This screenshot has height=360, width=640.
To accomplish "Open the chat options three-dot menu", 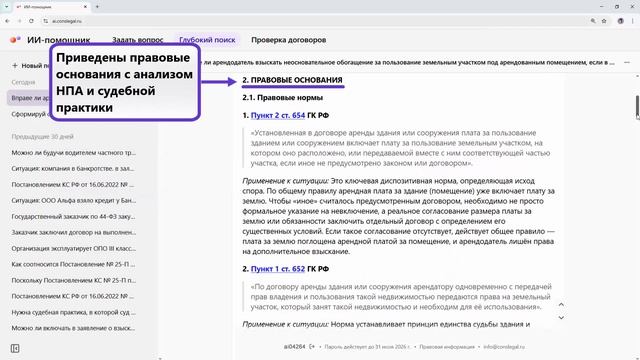I will [x=627, y=62].
